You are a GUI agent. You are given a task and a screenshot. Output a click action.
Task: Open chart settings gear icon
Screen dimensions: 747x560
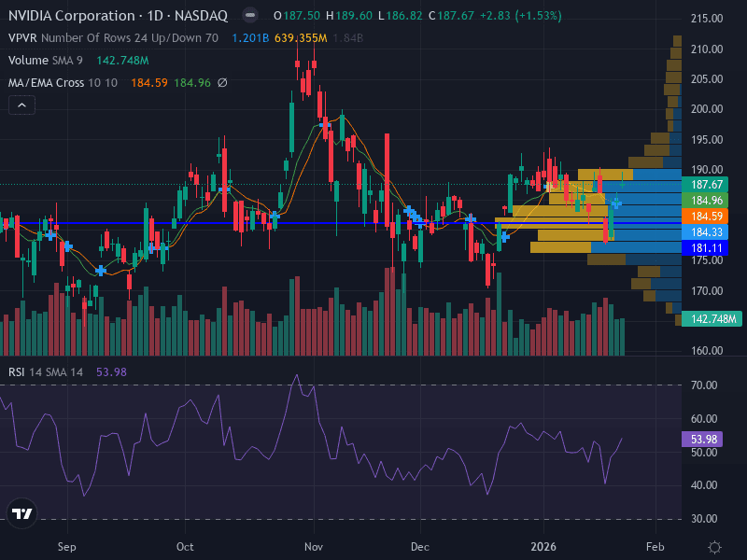(714, 547)
